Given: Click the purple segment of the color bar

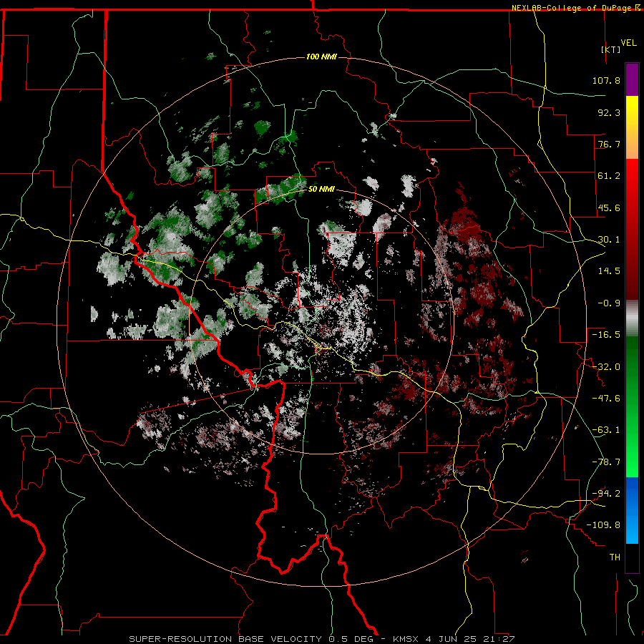Looking at the screenshot, I should [632, 79].
